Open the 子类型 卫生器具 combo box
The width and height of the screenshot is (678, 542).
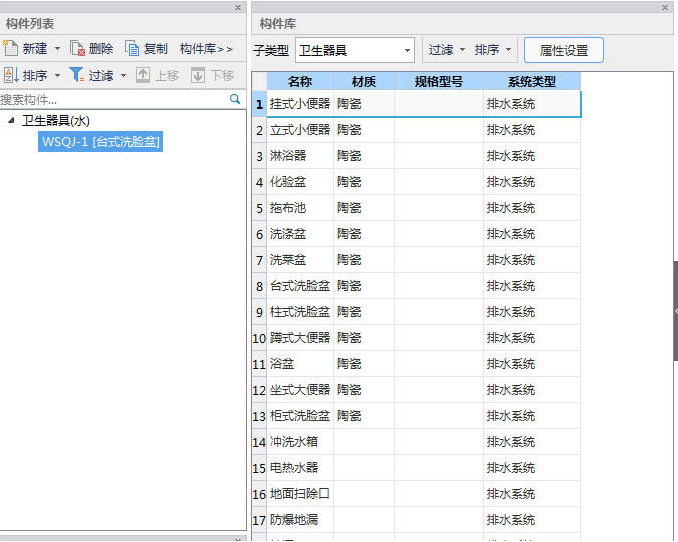[x=354, y=50]
